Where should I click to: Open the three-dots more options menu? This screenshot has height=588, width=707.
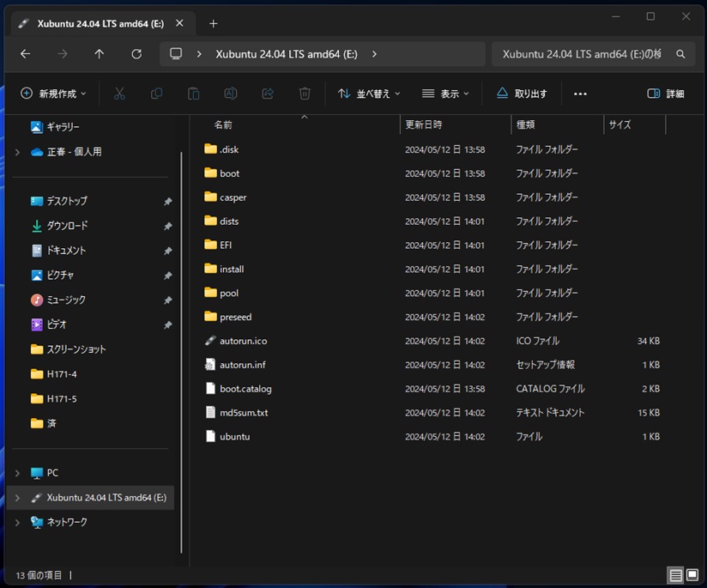click(580, 94)
